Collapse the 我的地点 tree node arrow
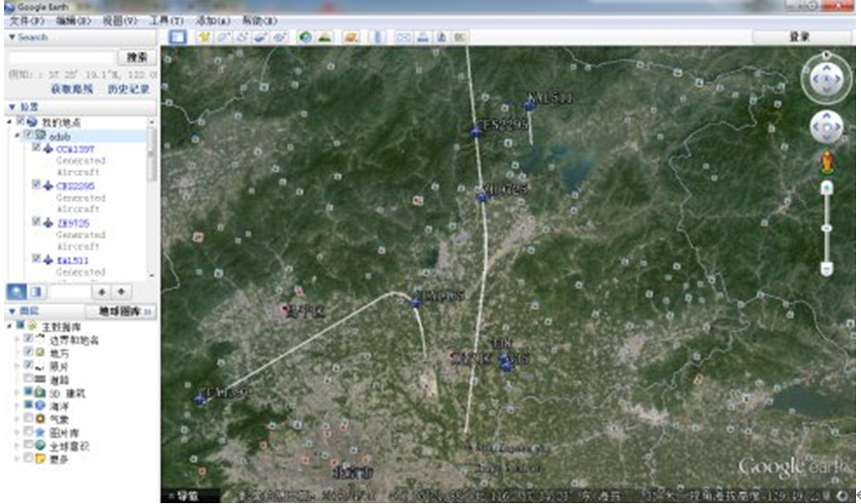The width and height of the screenshot is (861, 504). [x=9, y=122]
